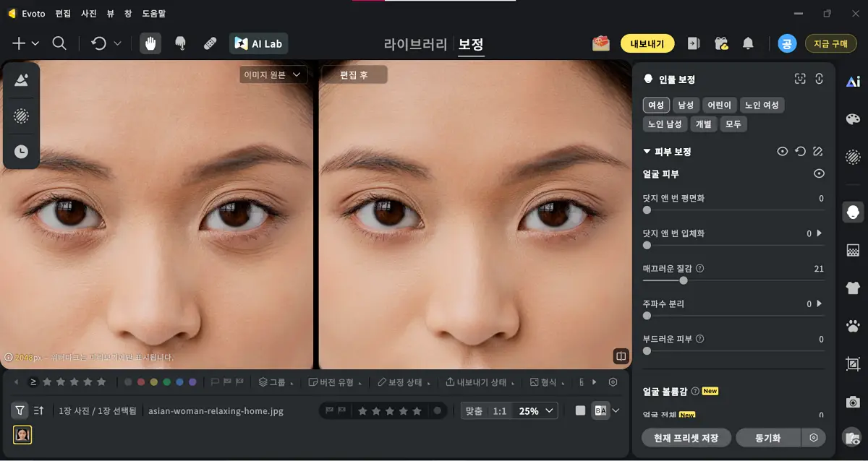Switch to the 라이브러리 tab
This screenshot has height=461, width=868.
[x=415, y=44]
